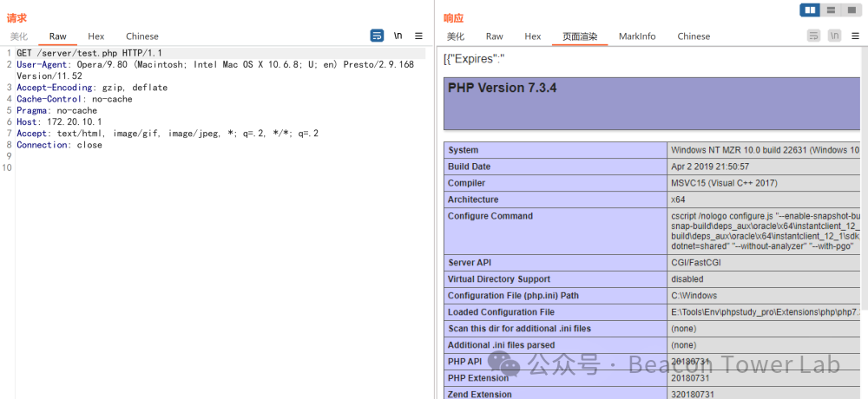Click the GET /server/test.php request line
Screen dimensions: 868x399
click(x=89, y=53)
